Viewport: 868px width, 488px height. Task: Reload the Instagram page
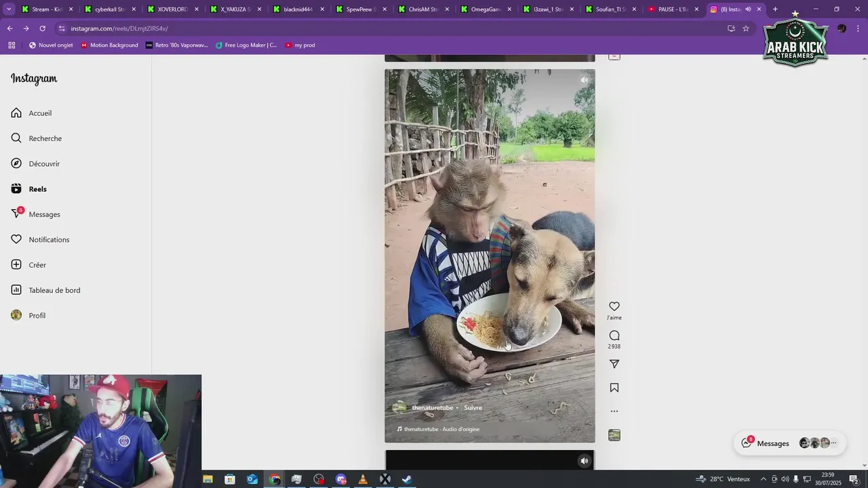click(x=42, y=28)
